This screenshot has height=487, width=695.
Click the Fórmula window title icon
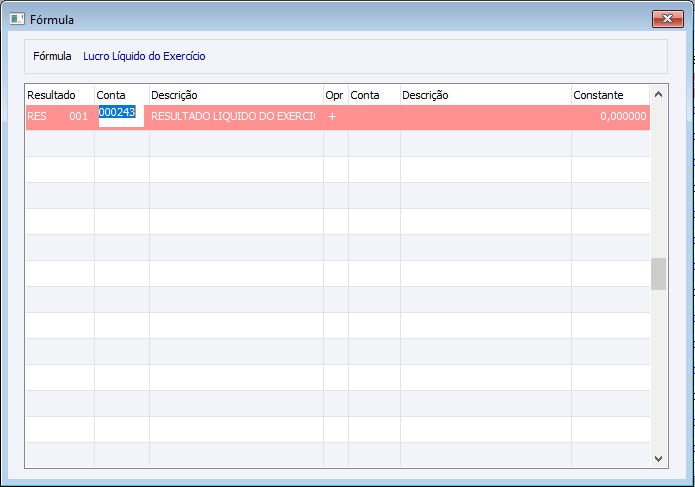tap(17, 19)
